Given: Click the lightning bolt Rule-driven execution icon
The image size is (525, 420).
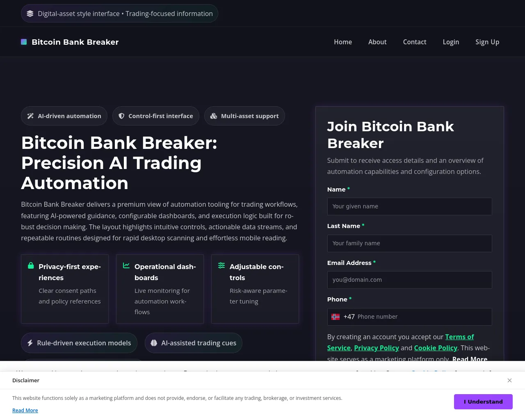Looking at the screenshot, I should (30, 343).
